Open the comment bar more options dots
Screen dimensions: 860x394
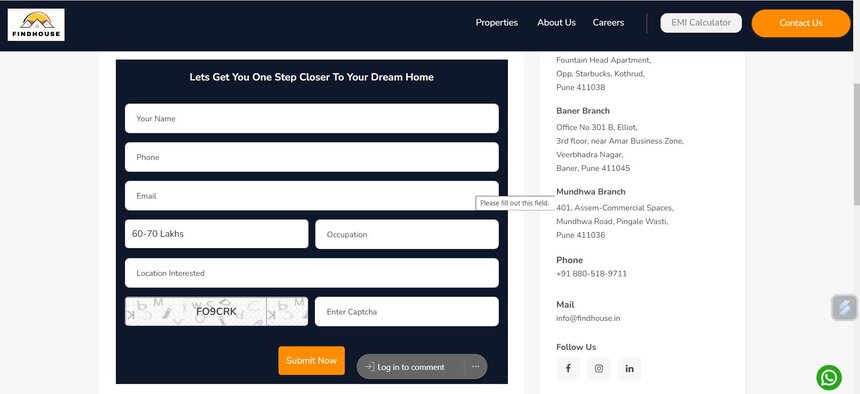[x=476, y=367]
